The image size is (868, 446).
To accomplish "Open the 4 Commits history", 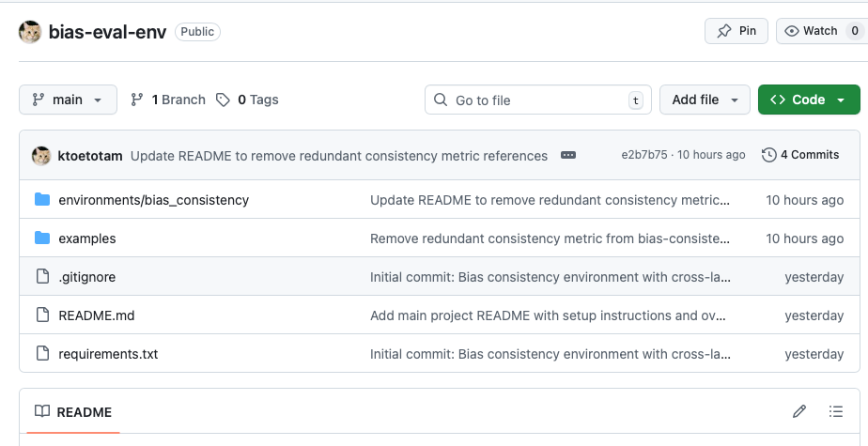I will coord(801,155).
